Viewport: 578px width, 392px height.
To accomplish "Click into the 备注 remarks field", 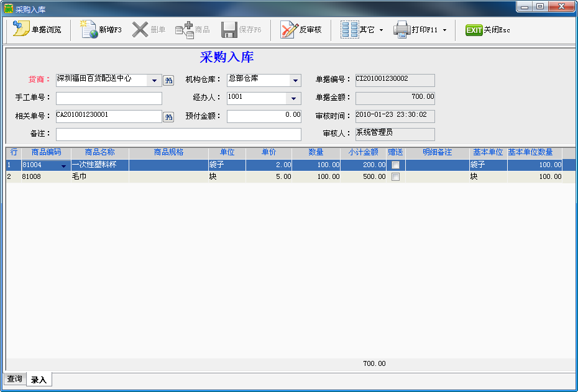I will (x=178, y=134).
